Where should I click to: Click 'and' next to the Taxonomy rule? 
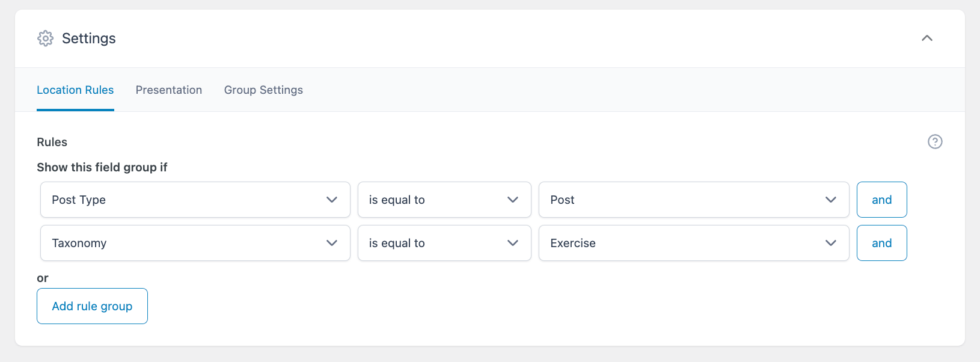coord(881,243)
